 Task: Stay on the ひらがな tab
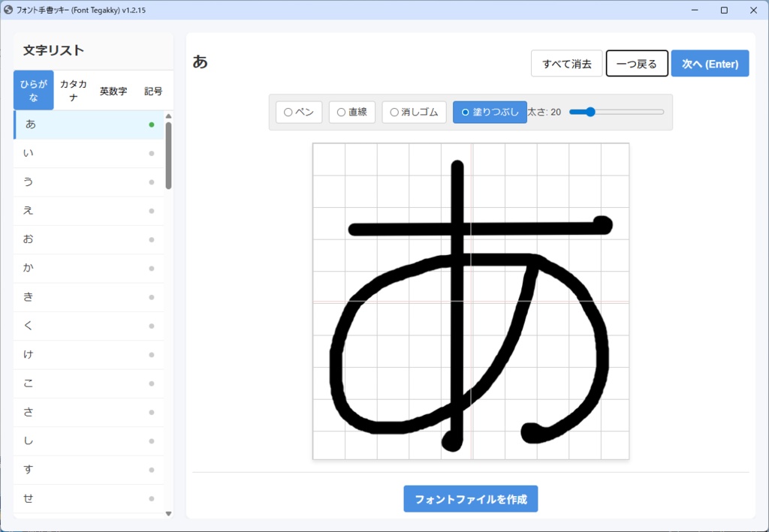point(33,89)
